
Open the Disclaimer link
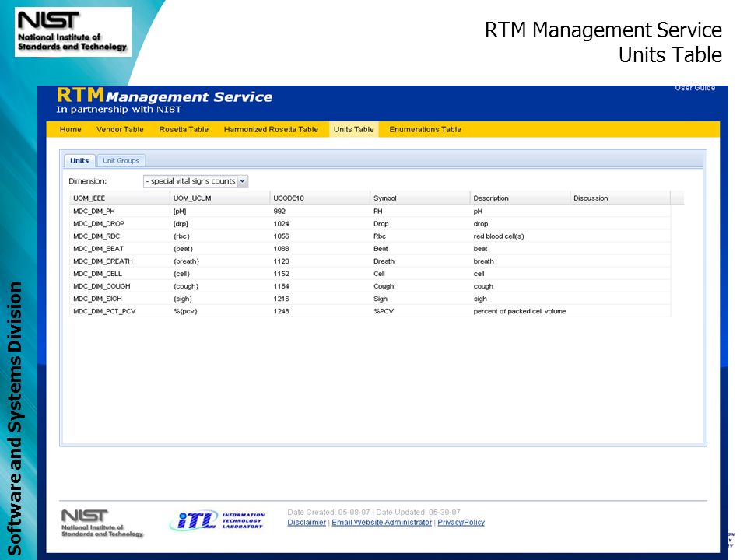coord(307,523)
